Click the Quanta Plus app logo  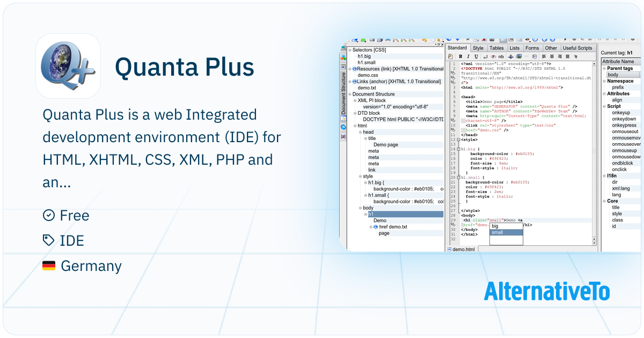68,66
